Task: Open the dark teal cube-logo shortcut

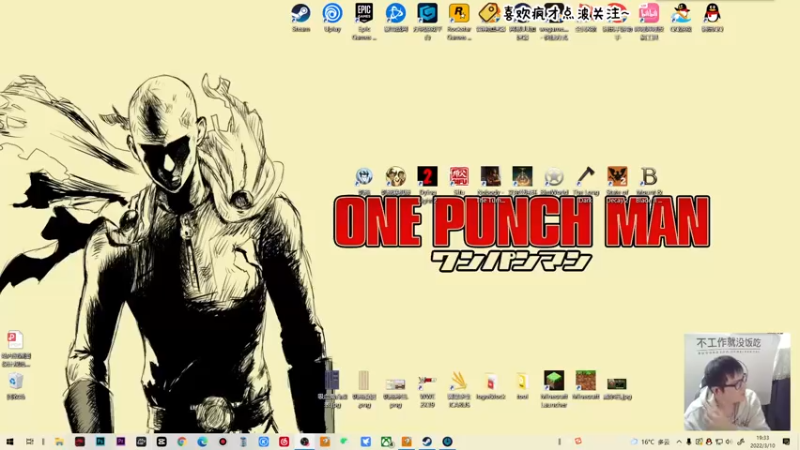Action: coord(428,20)
